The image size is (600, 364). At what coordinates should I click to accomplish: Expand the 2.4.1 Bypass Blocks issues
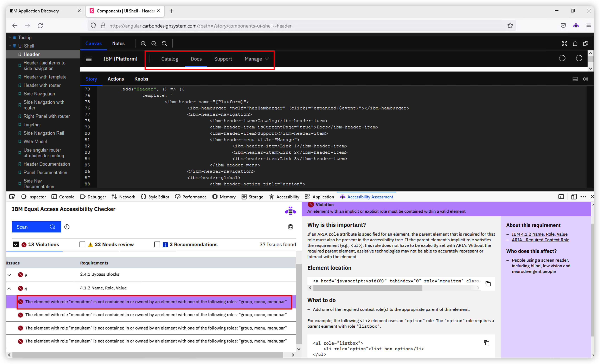tap(9, 275)
